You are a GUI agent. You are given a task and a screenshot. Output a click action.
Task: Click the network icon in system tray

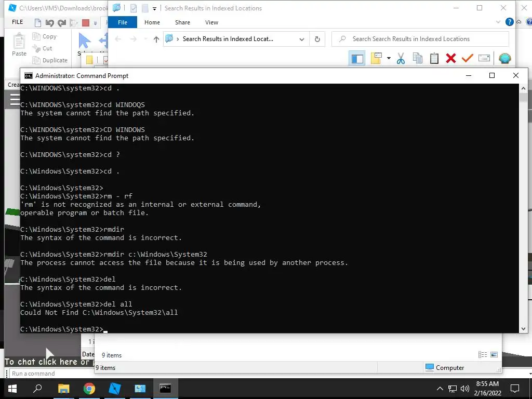(453, 389)
